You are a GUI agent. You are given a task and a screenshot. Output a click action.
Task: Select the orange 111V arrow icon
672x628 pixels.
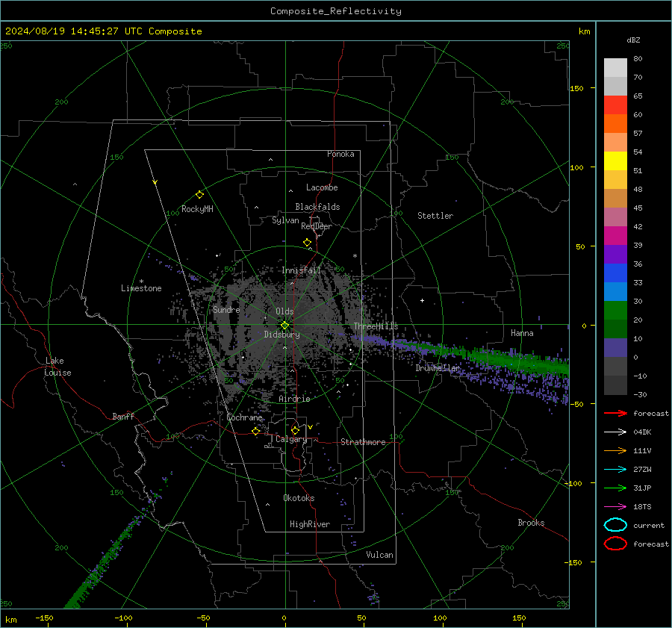pyautogui.click(x=615, y=450)
